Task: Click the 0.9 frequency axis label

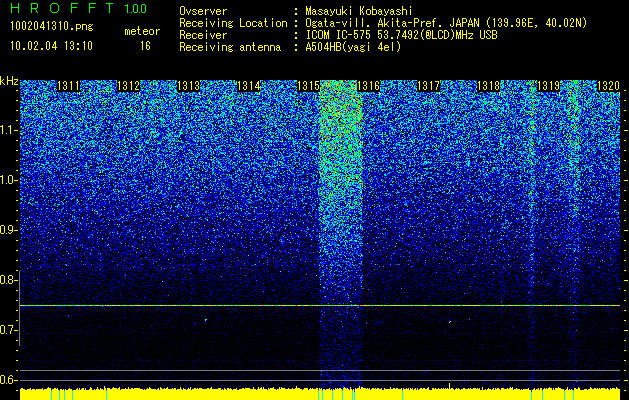Action: click(x=8, y=230)
